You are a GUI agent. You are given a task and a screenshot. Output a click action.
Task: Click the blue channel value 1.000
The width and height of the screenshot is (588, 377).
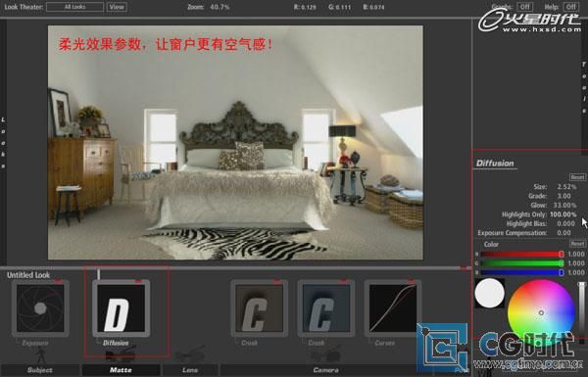tap(576, 273)
